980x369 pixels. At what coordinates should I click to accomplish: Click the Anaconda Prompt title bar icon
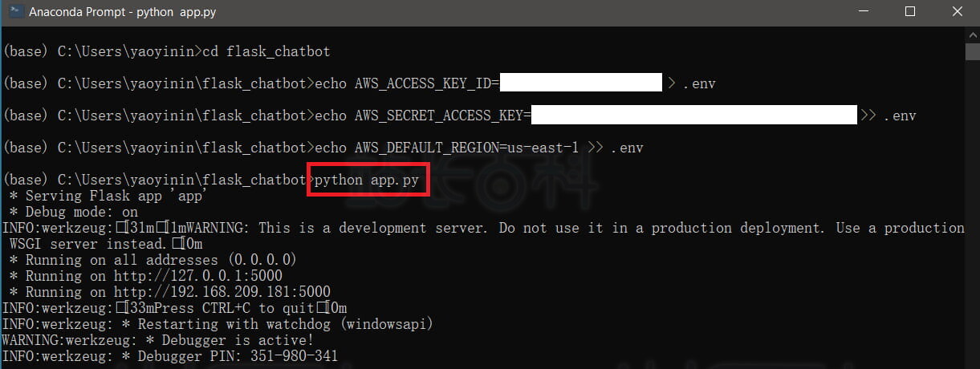[15, 13]
